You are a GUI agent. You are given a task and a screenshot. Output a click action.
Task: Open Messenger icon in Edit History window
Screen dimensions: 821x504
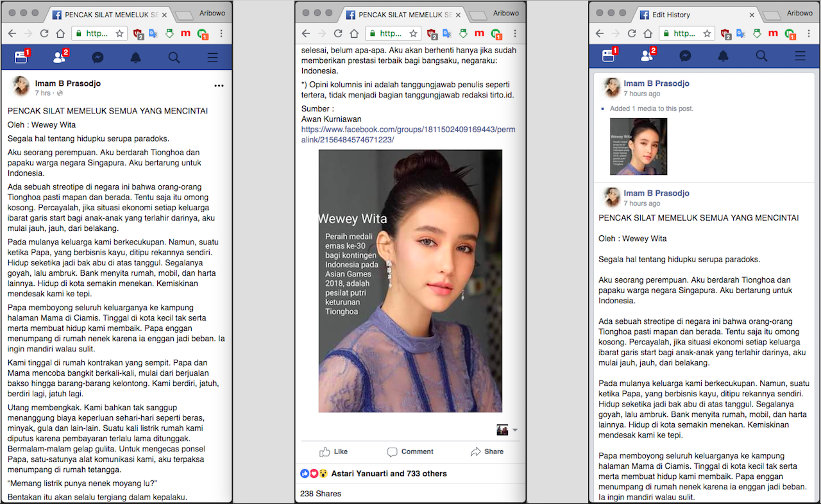(x=685, y=56)
